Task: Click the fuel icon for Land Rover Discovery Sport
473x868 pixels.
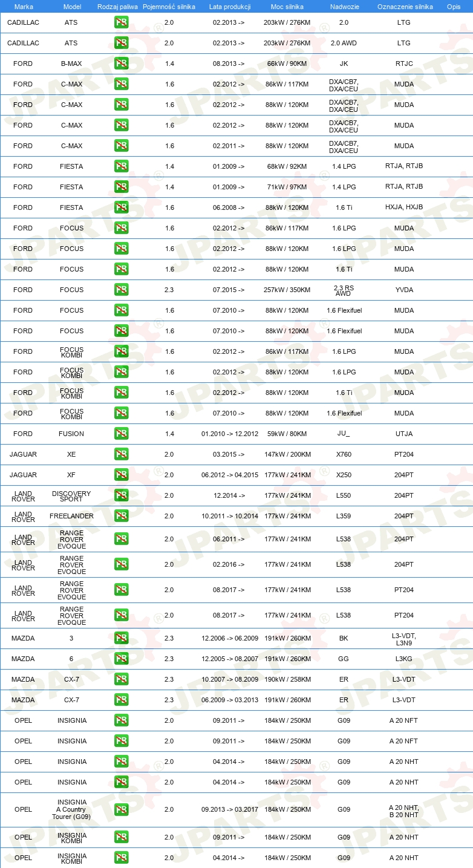Action: [x=121, y=495]
